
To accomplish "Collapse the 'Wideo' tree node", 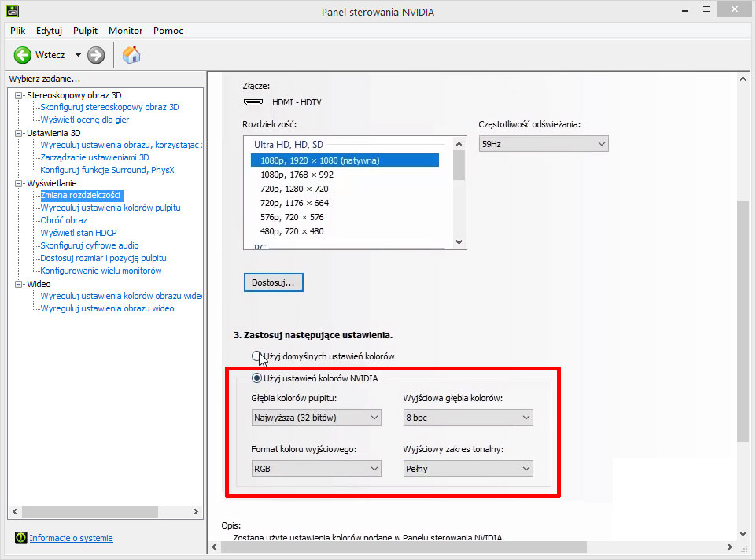I will (18, 284).
